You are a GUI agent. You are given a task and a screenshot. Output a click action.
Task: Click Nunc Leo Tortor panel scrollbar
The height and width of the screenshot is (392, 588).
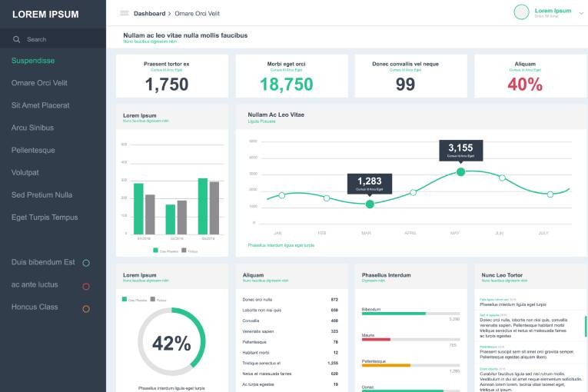586,327
